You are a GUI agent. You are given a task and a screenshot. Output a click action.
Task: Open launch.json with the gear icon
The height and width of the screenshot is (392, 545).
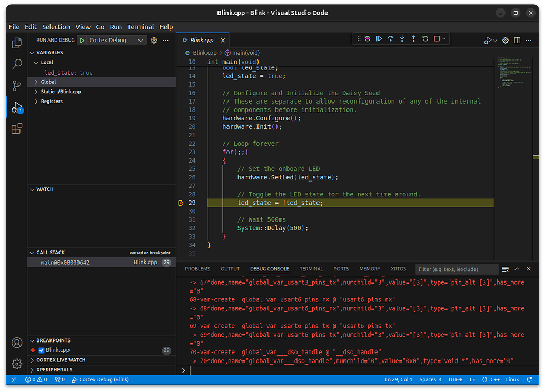(154, 40)
